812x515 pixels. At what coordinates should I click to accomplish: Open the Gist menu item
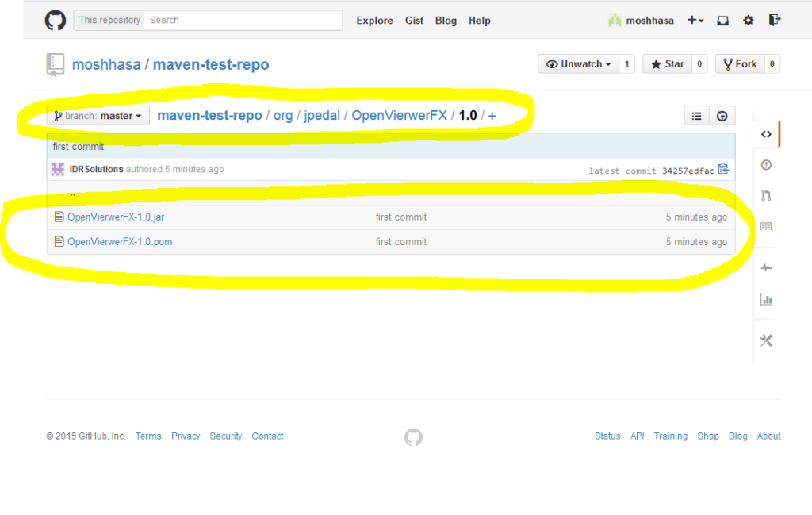(414, 20)
